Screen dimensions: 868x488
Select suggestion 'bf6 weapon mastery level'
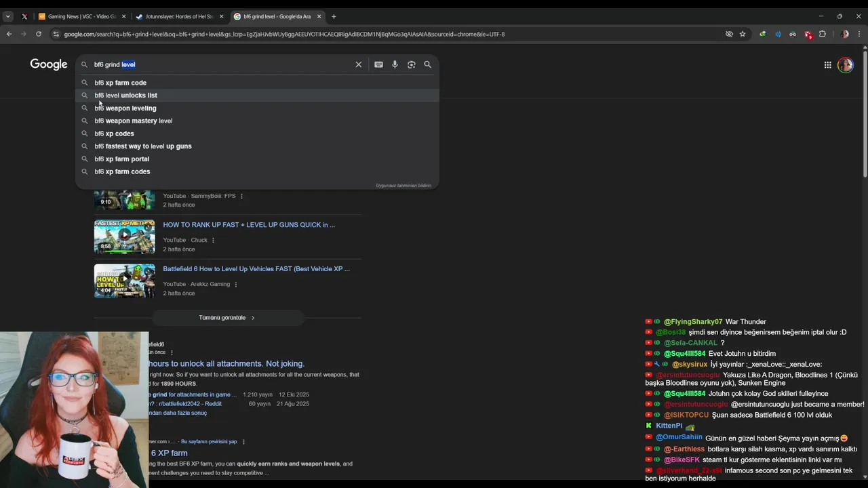(257, 121)
